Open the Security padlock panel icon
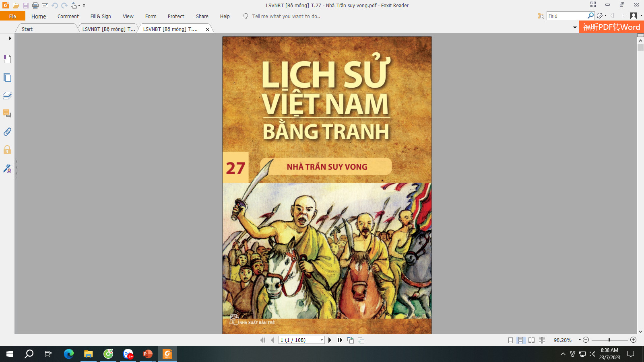Image resolution: width=644 pixels, height=362 pixels. pyautogui.click(x=7, y=150)
